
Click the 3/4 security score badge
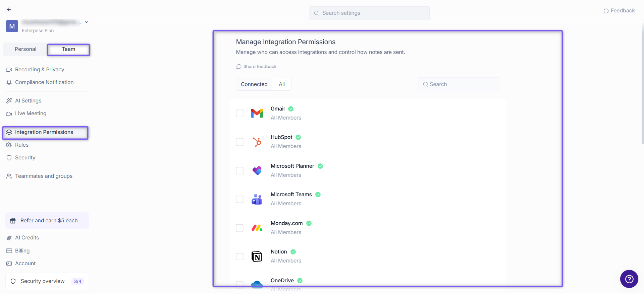[x=77, y=281]
